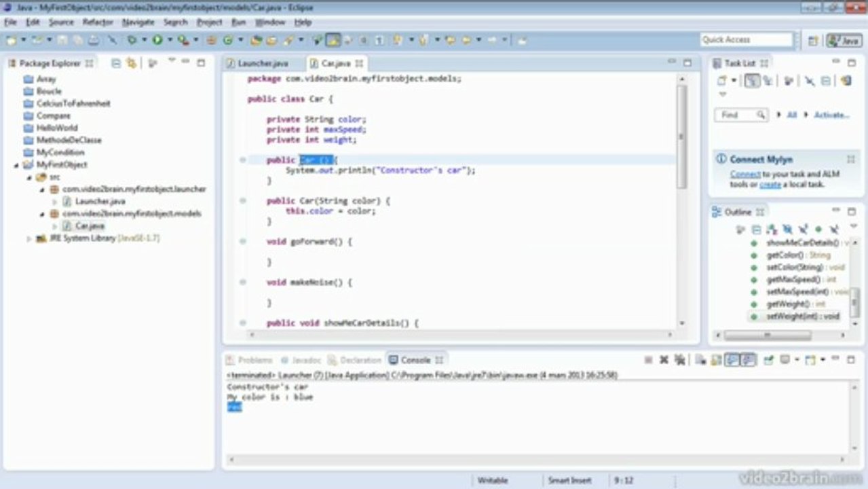Screen dimensions: 868x489
Task: Toggle Scheduled presentation in Task List
Action: point(767,81)
